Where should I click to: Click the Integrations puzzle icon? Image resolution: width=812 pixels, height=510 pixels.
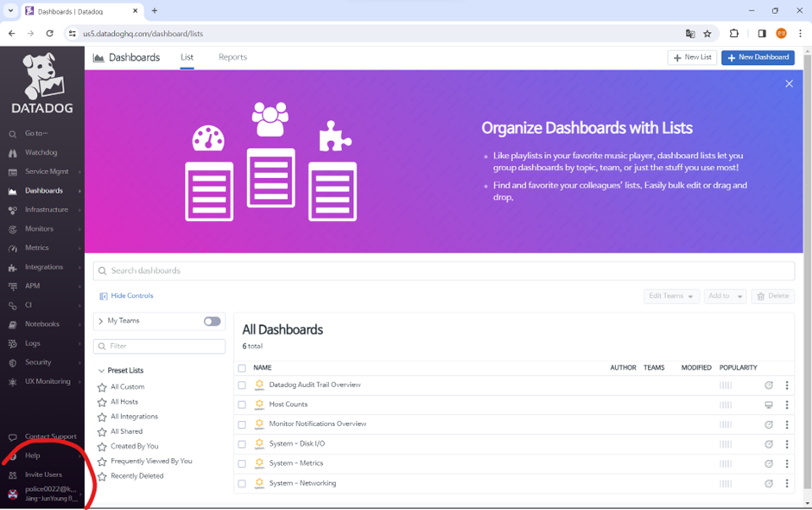pyautogui.click(x=12, y=267)
